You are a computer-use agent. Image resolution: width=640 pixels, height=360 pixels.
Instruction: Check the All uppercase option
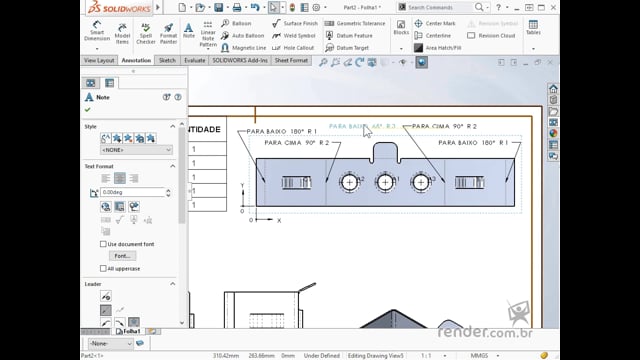tap(103, 269)
